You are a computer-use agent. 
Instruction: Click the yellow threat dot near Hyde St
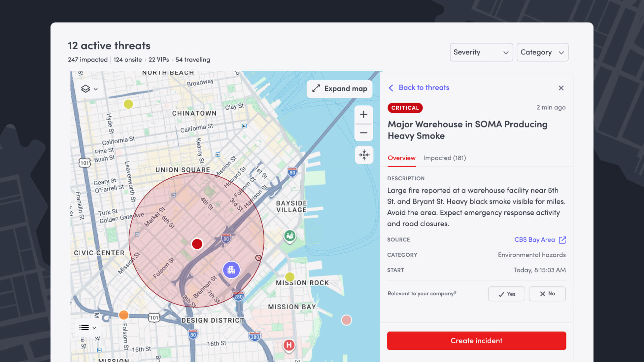tap(128, 104)
